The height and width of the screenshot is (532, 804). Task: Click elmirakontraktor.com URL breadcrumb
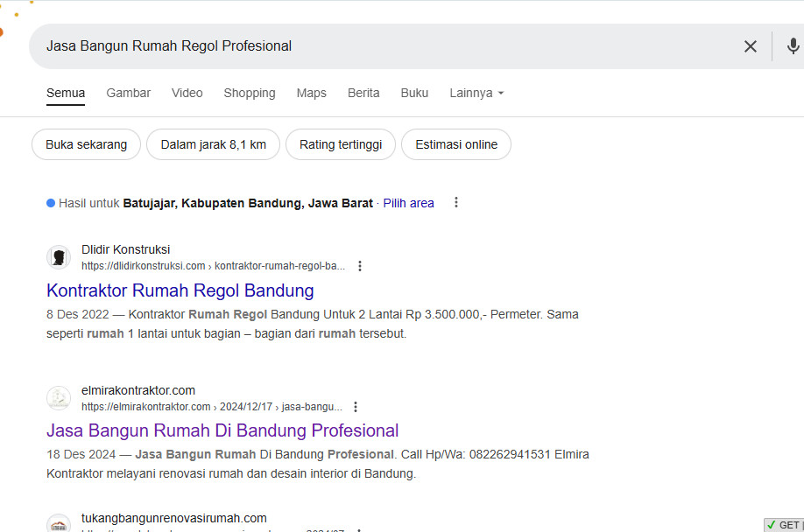pos(212,407)
